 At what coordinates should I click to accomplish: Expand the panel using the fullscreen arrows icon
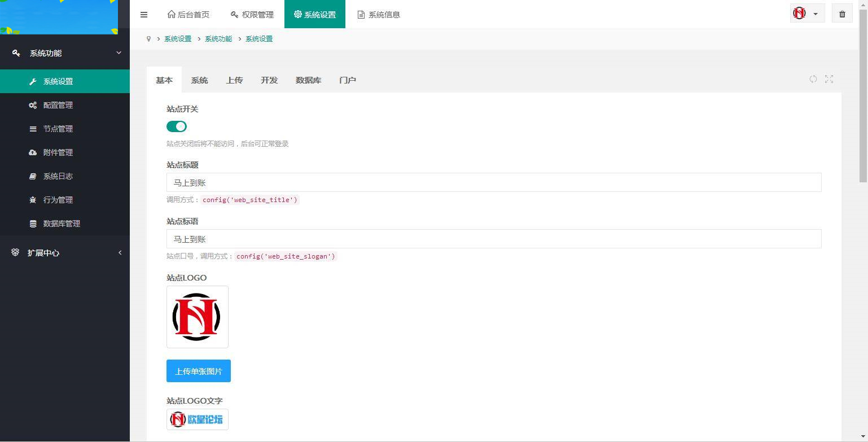(828, 80)
